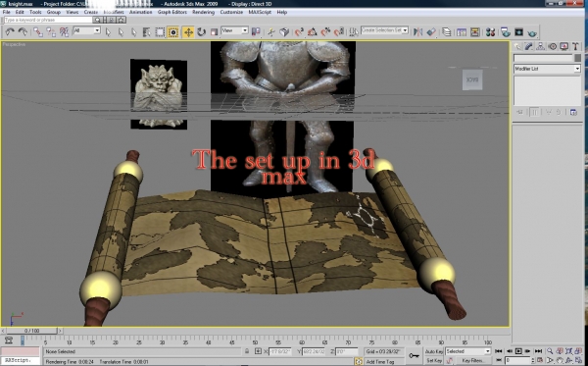This screenshot has width=588, height=366.
Task: Click the Select and Manipulate icon
Action: pyautogui.click(x=270, y=32)
